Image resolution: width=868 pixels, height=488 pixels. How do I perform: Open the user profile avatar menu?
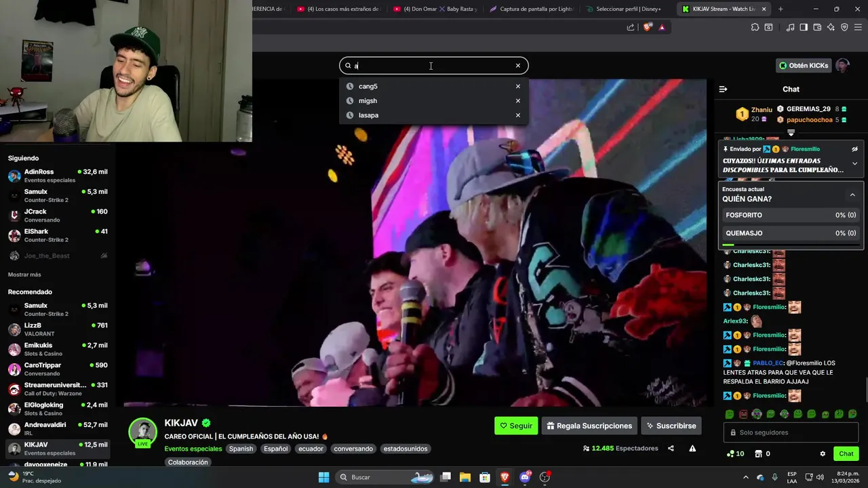pyautogui.click(x=842, y=66)
